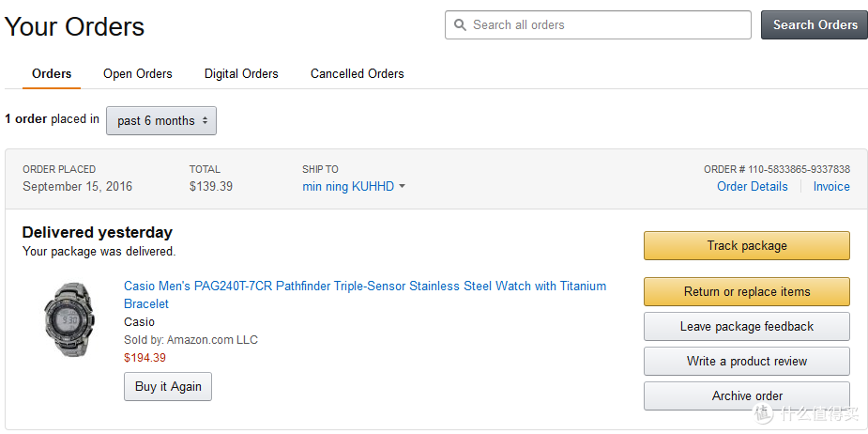Go to the Digital Orders tab
Image resolution: width=868 pixels, height=434 pixels.
point(241,73)
